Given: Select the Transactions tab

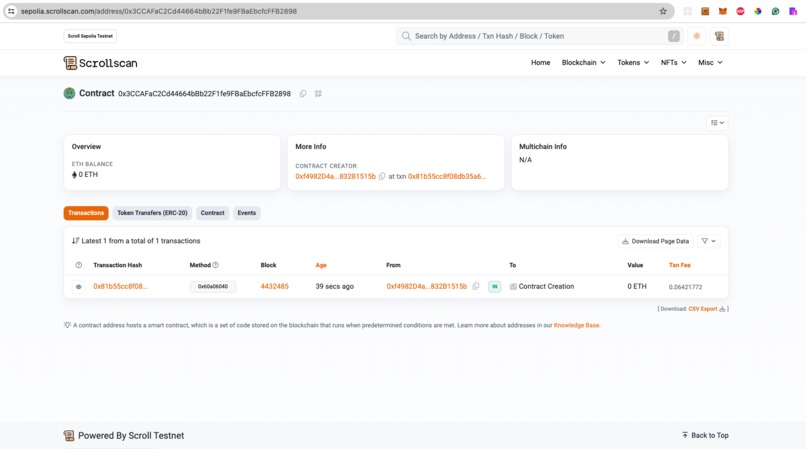Looking at the screenshot, I should tap(86, 213).
